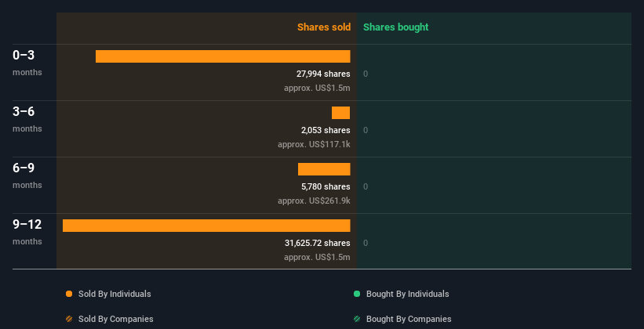Click the 5,780 shares value
644x329 pixels.
pos(326,186)
